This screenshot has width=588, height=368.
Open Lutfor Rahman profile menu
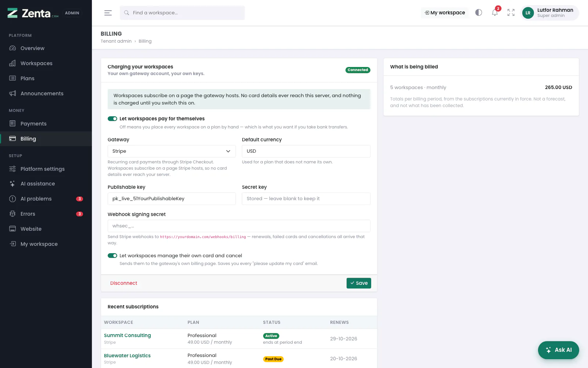550,13
